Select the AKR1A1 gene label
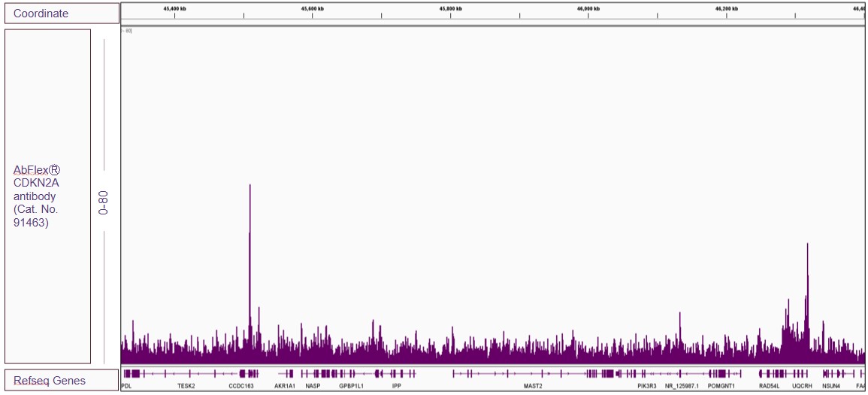 coord(285,385)
